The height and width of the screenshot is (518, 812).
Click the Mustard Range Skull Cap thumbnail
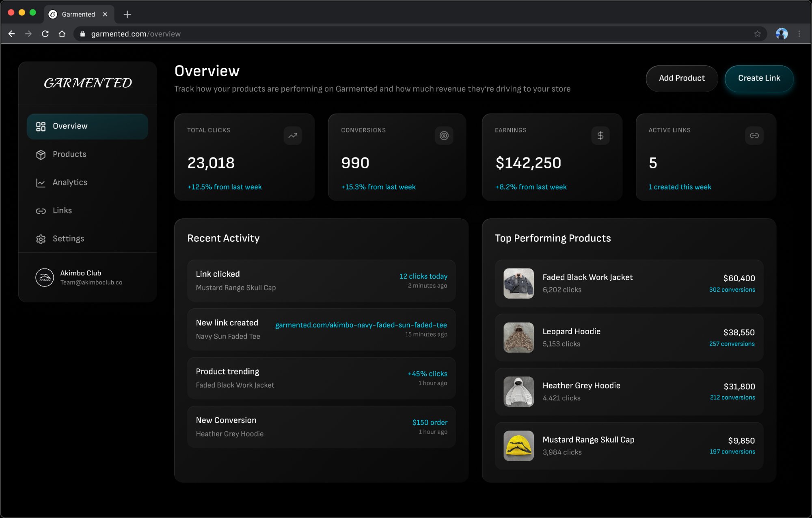point(518,446)
